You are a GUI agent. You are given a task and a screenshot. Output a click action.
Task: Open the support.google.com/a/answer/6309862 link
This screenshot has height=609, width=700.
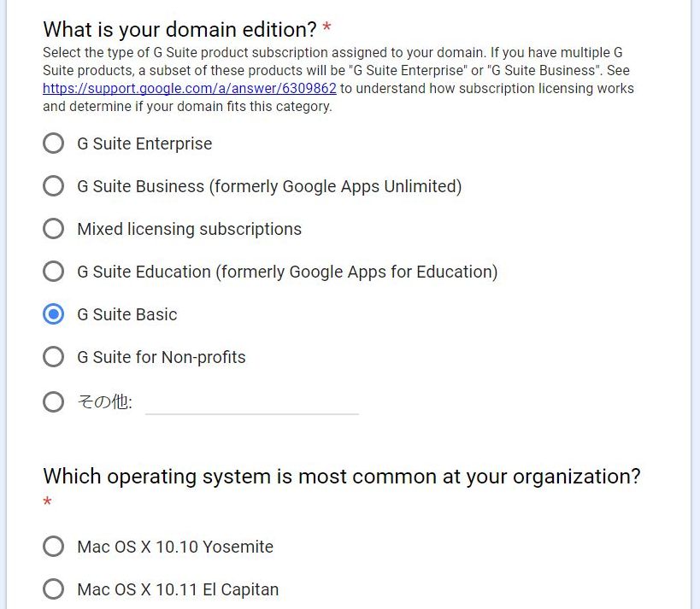click(190, 88)
